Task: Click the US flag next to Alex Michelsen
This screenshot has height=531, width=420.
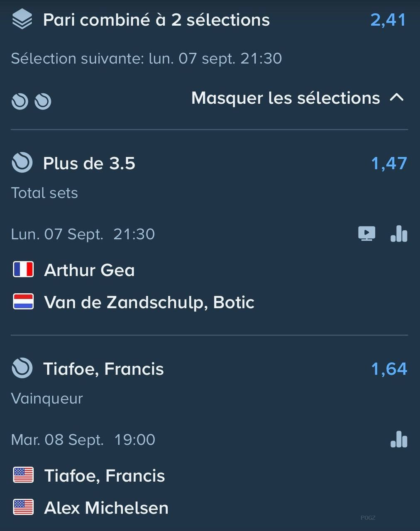Action: [x=23, y=507]
